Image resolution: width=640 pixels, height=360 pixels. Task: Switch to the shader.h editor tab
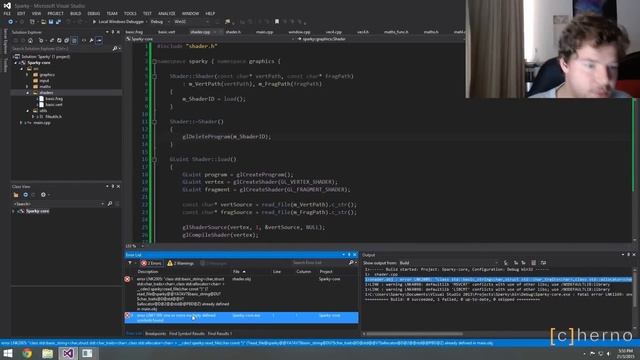coord(233,32)
